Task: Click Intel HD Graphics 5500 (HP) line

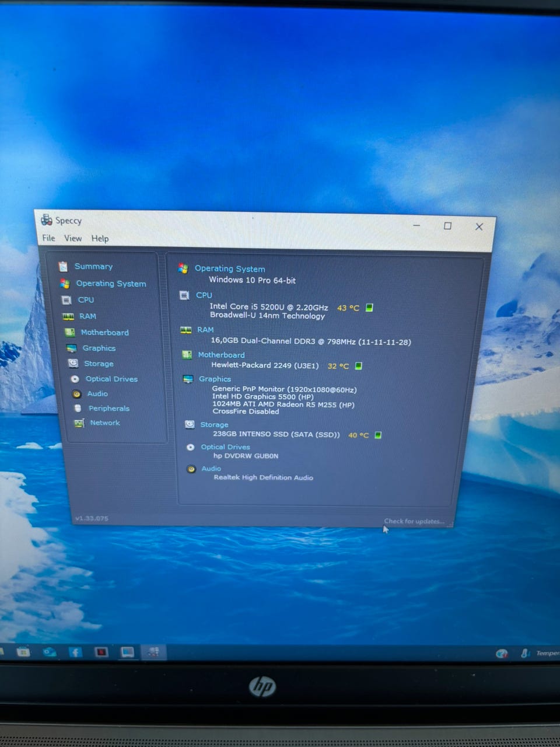Action: [x=263, y=397]
